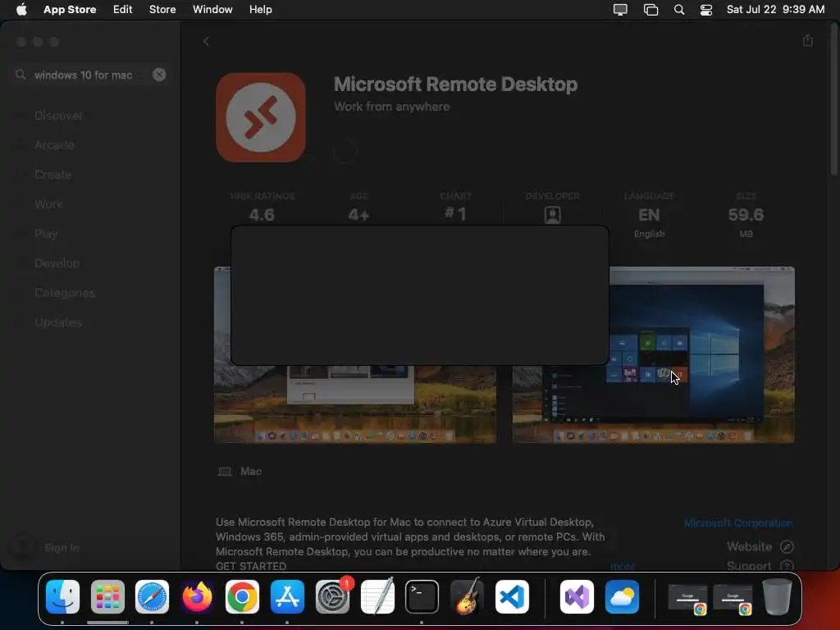The image size is (840, 630).
Task: Open the Support link
Action: coord(760,565)
